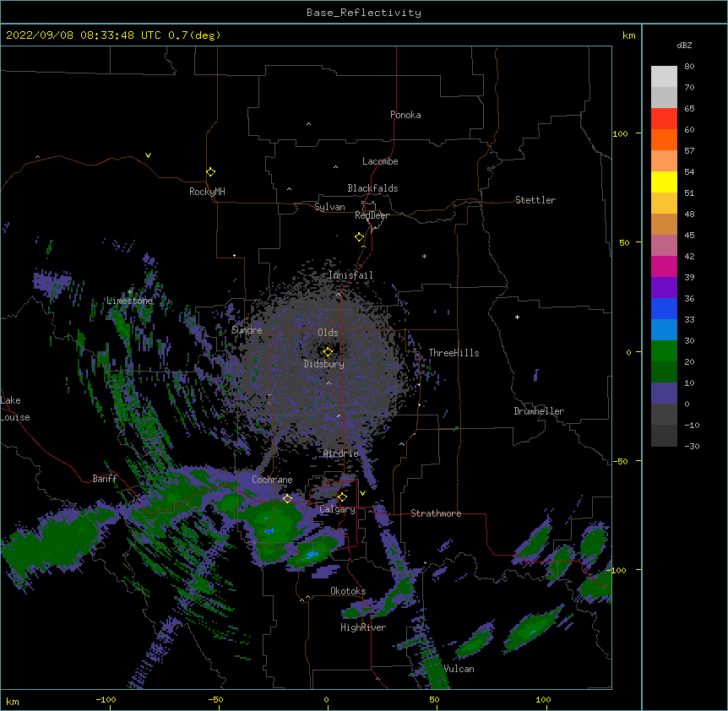Click the yellow diamond marker under Cochrane label
The width and height of the screenshot is (728, 711).
coord(287,498)
